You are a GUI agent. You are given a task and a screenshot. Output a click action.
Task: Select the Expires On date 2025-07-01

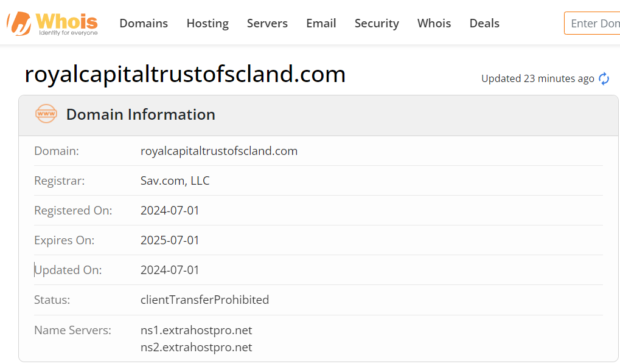[x=170, y=240]
